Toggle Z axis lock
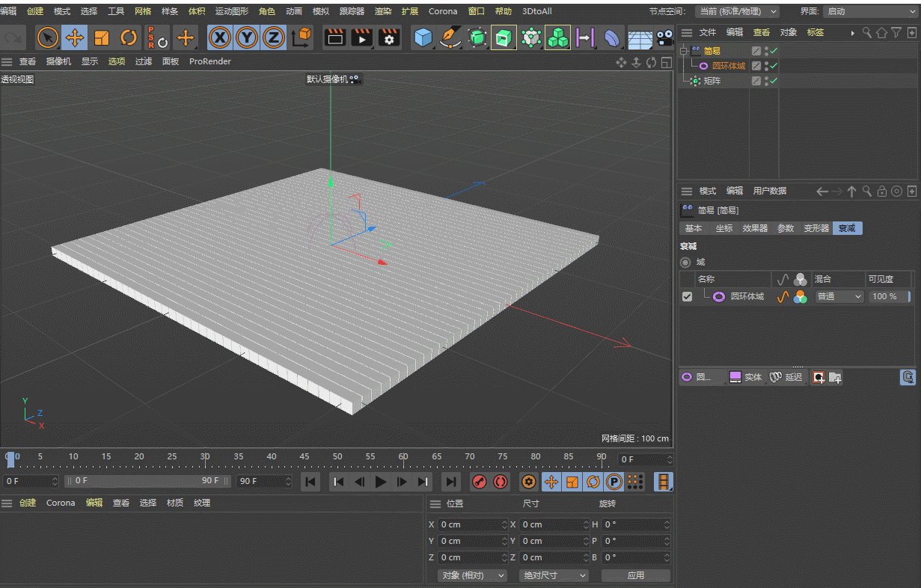 274,37
